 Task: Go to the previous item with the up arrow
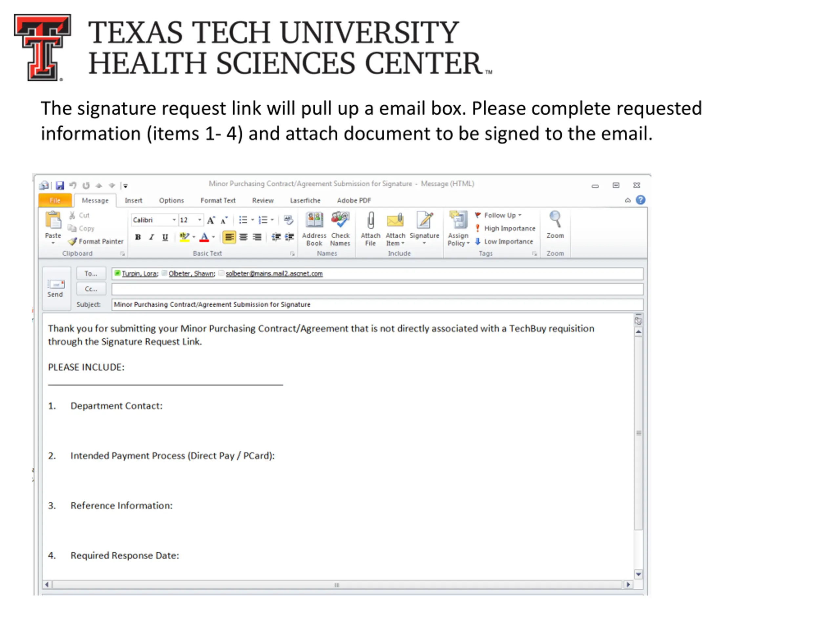point(99,185)
